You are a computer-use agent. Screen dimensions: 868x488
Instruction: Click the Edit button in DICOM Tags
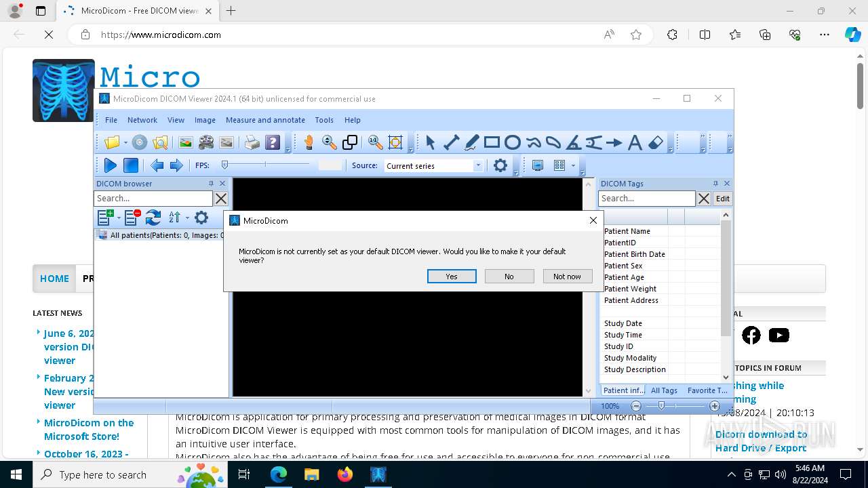[723, 199]
